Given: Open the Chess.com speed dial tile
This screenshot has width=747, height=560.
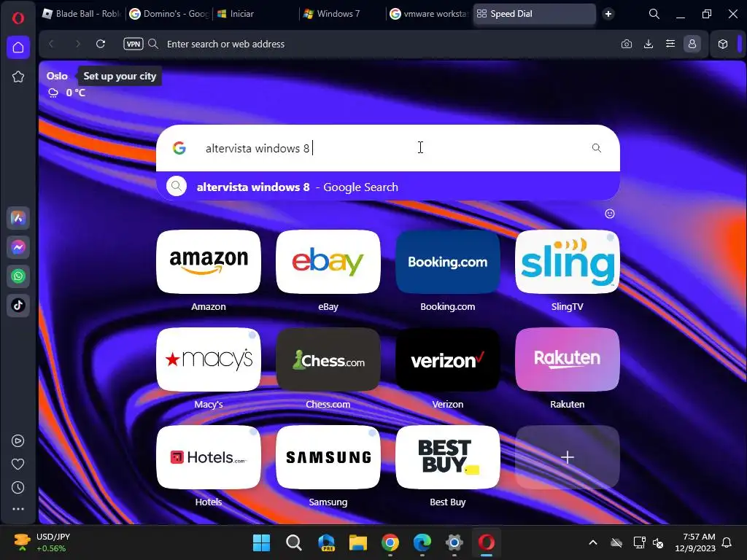Looking at the screenshot, I should click(x=328, y=359).
